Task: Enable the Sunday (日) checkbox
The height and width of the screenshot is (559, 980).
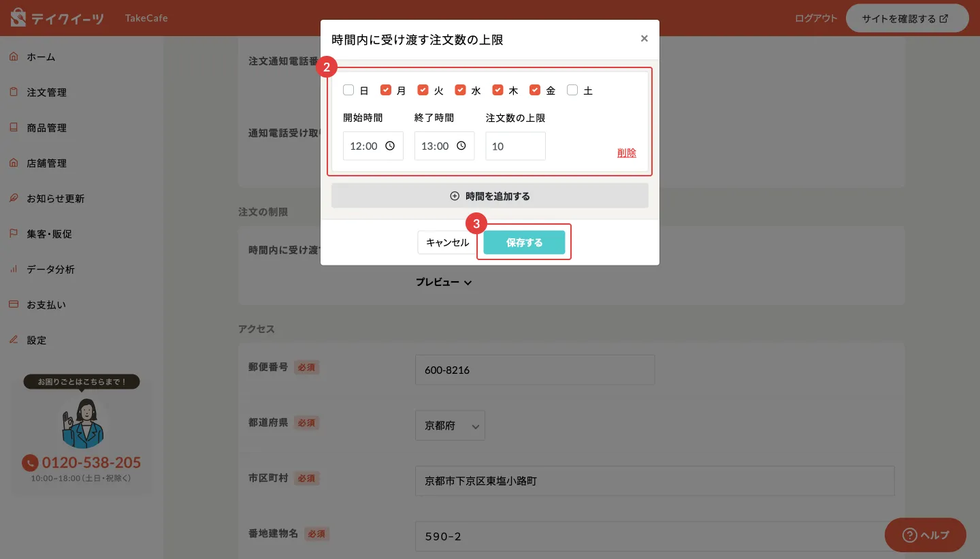Action: click(x=348, y=90)
